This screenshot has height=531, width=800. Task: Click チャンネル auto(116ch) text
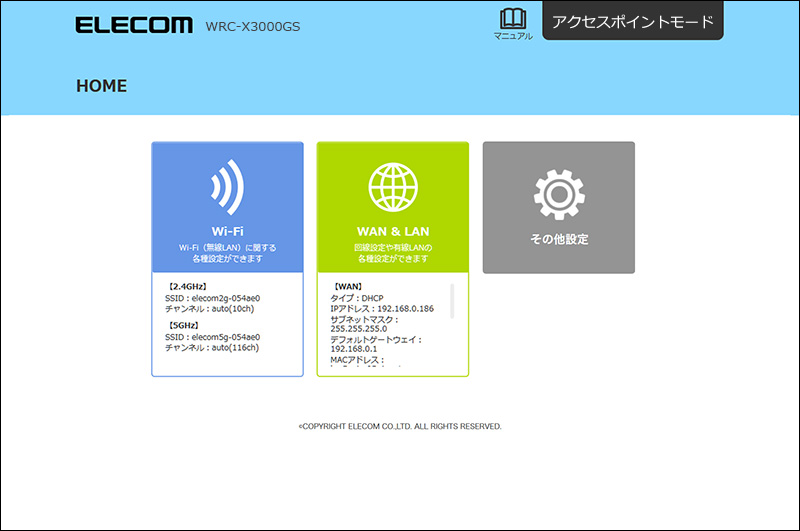212,347
